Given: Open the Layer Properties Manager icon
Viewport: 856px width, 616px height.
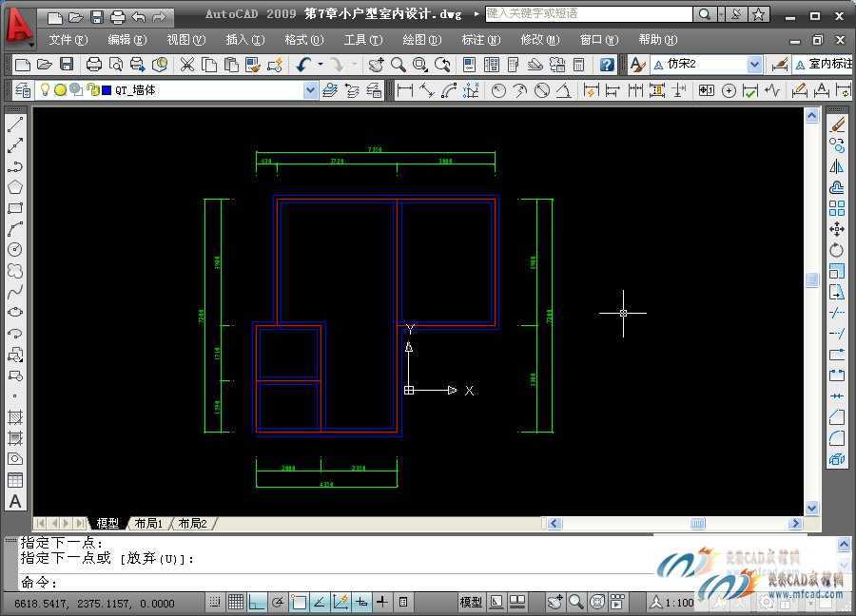Looking at the screenshot, I should tap(23, 90).
